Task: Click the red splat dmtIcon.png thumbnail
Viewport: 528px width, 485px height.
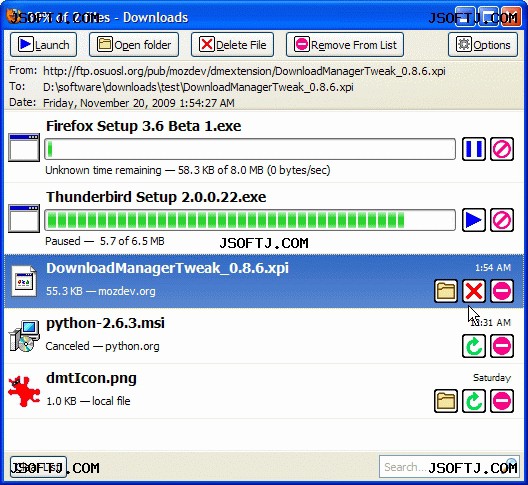Action: (24, 391)
